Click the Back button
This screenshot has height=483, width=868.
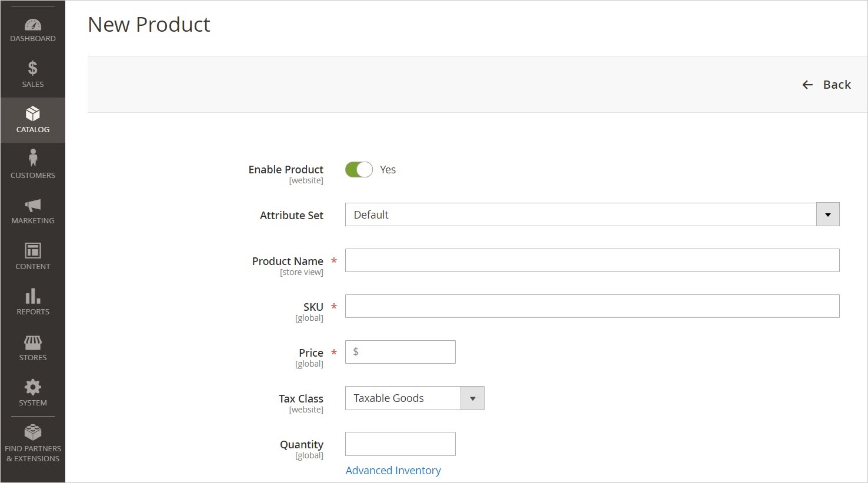pyautogui.click(x=827, y=85)
